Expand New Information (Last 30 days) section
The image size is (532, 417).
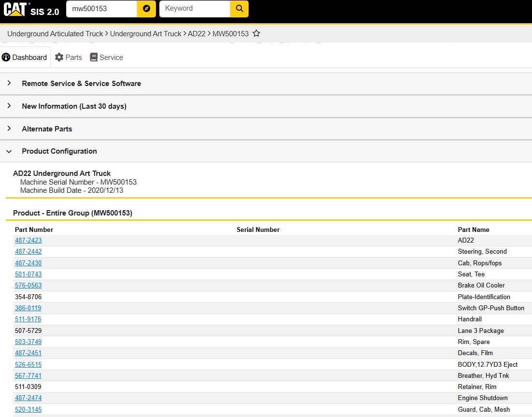266,106
